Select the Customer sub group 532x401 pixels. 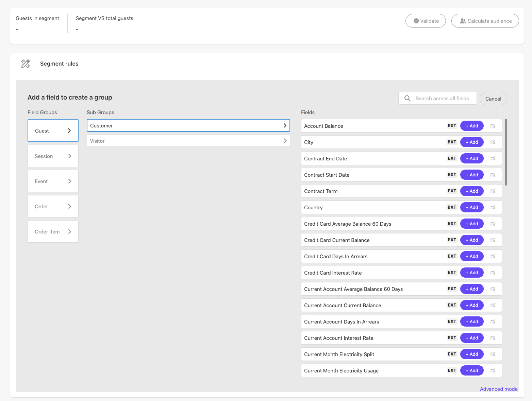pyautogui.click(x=188, y=126)
